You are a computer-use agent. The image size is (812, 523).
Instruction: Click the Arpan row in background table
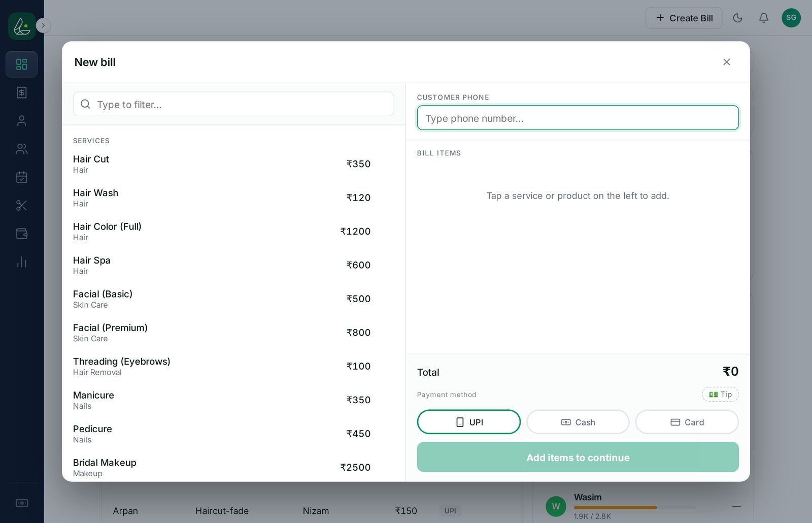coord(312,511)
